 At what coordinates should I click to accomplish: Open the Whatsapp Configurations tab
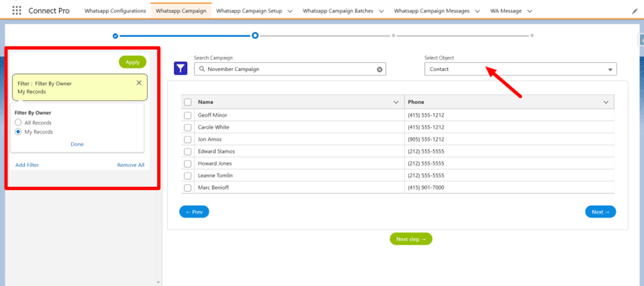pos(115,11)
